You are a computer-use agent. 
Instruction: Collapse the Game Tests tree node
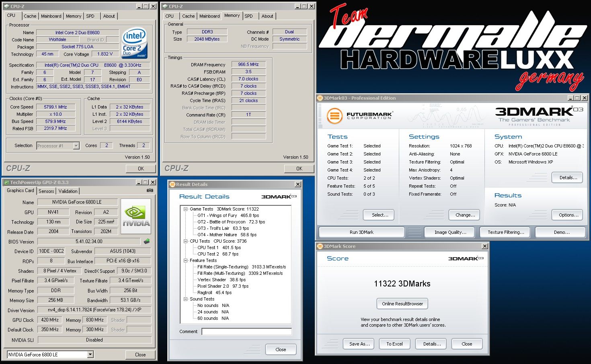(x=186, y=209)
